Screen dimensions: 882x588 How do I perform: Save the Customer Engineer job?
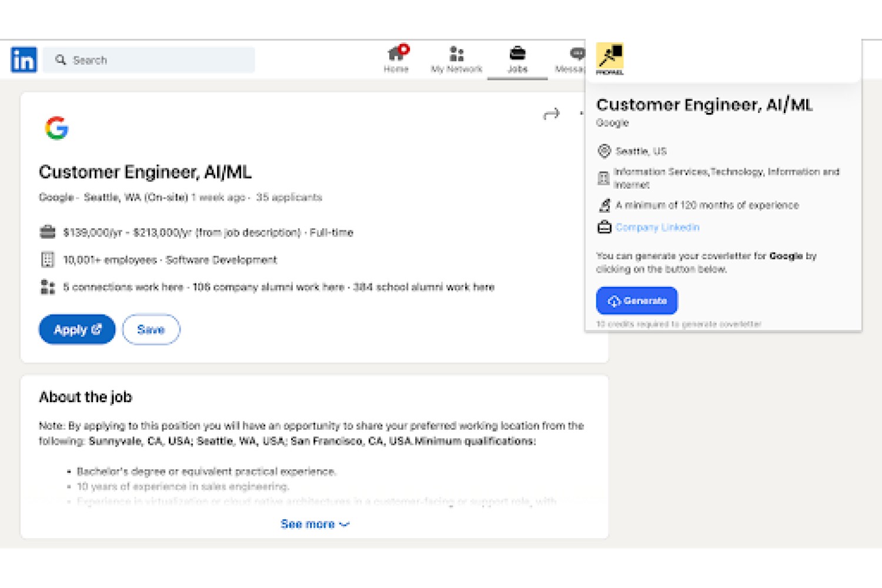pos(151,329)
